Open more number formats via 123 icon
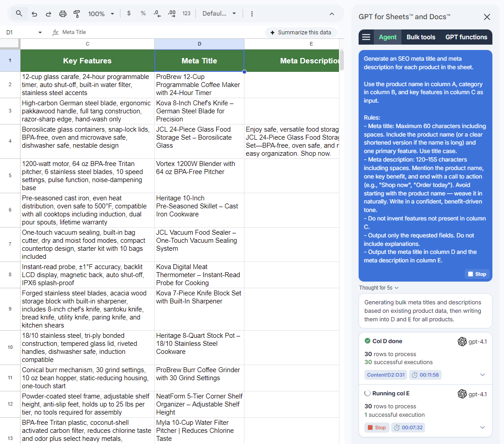 186,14
